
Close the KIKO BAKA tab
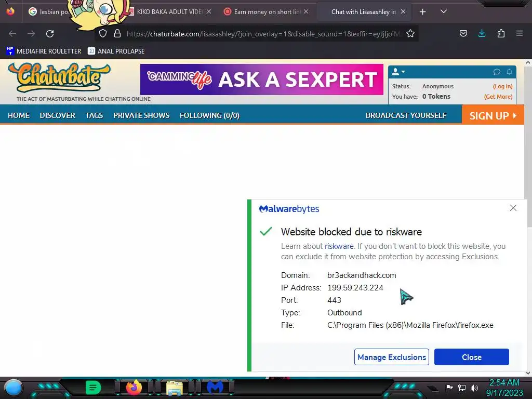point(209,11)
